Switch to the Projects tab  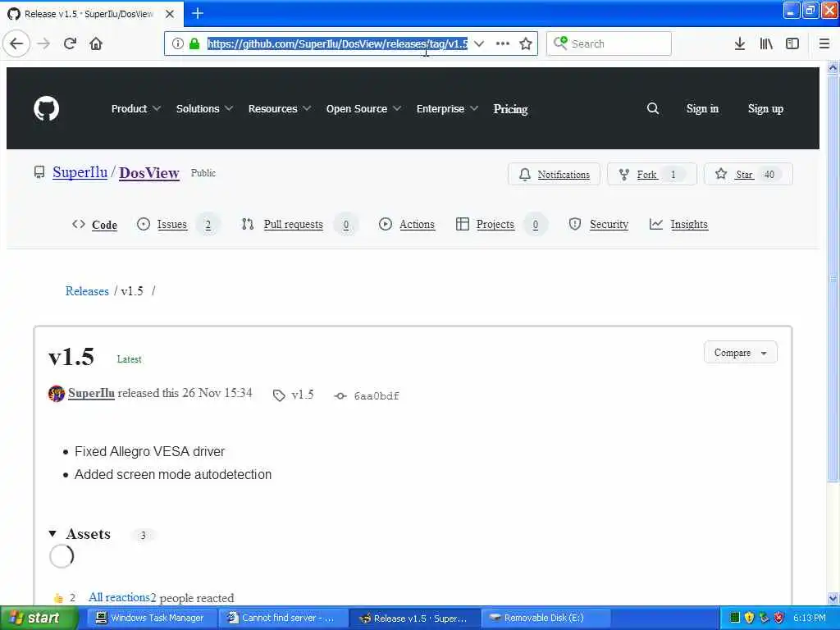point(501,225)
